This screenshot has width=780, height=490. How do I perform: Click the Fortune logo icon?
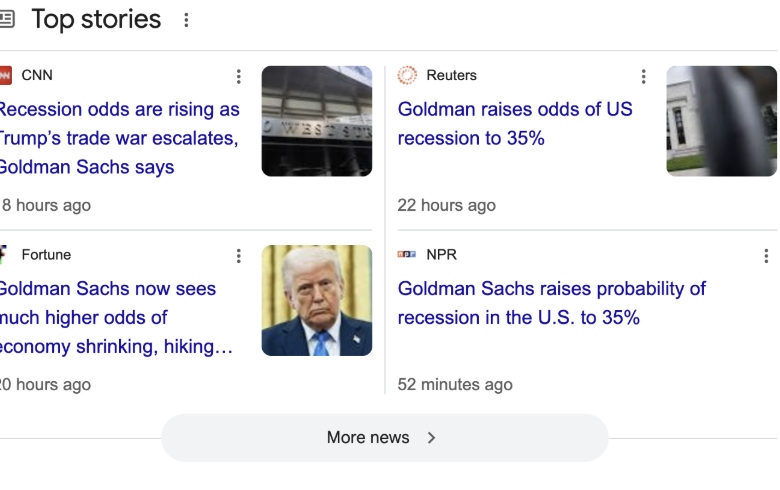[x=3, y=254]
